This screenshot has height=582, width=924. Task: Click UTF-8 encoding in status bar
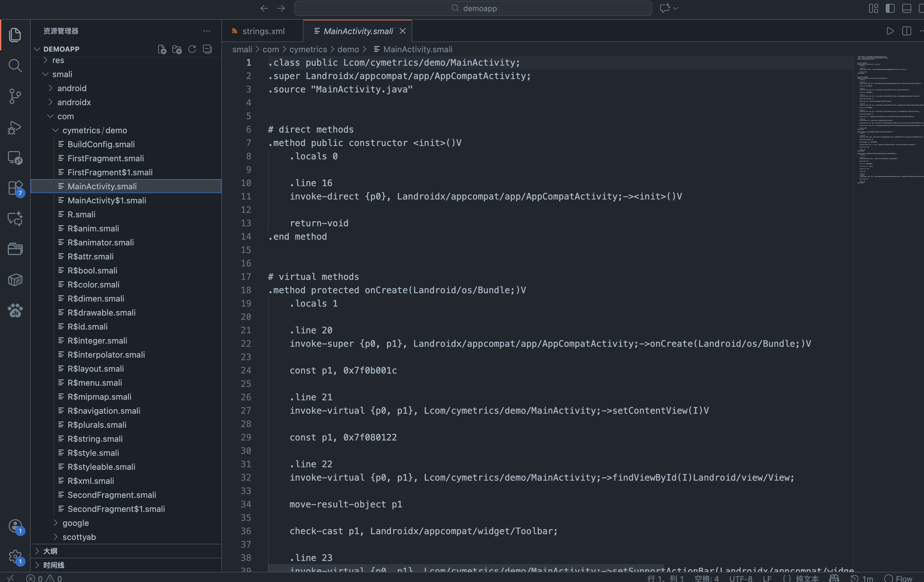tap(741, 578)
